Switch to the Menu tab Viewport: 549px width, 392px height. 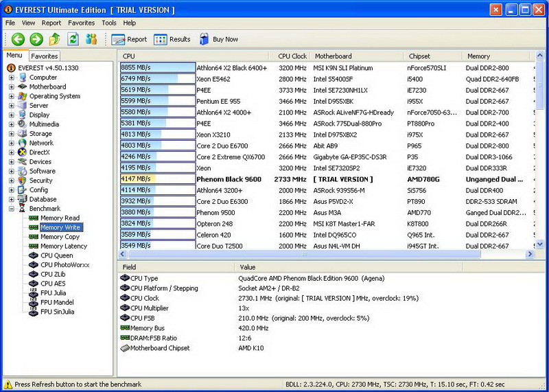14,56
